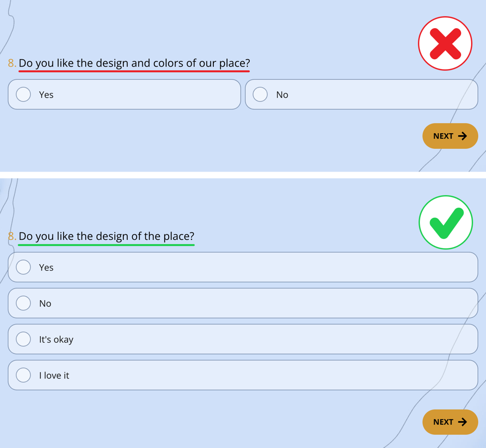486x448 pixels.
Task: Select the I love it radio option
Action: [23, 375]
